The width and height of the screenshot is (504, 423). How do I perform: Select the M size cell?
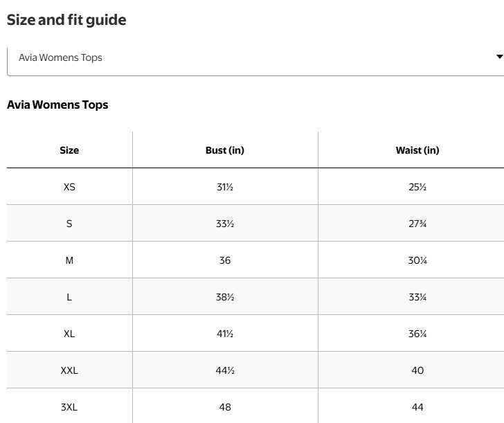69,260
